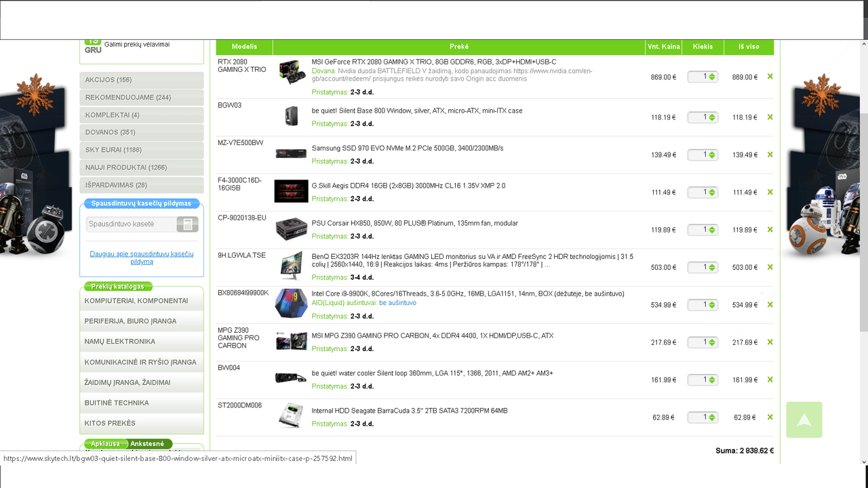This screenshot has width=868, height=488.
Task: Adjust quantity stepper for Corsair PSU row
Action: pos(712,230)
